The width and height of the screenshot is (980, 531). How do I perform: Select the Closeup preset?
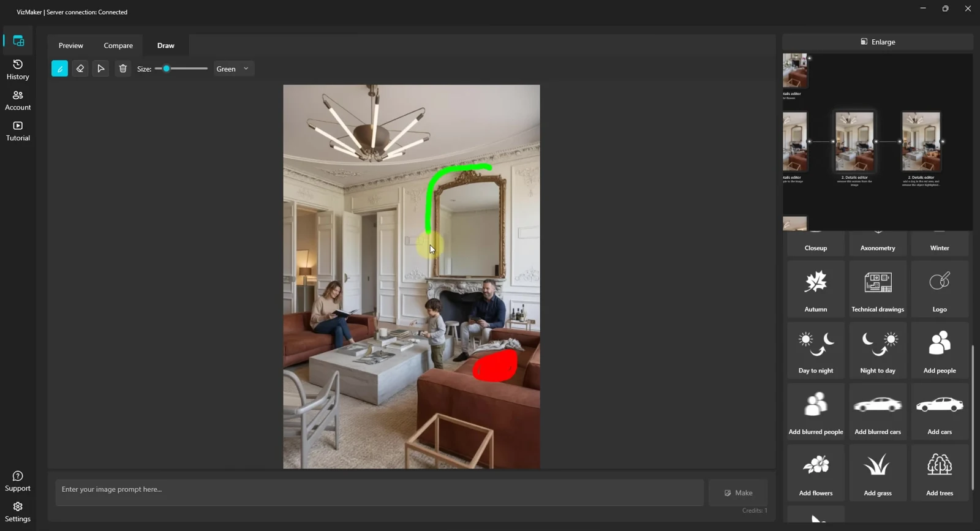point(816,244)
